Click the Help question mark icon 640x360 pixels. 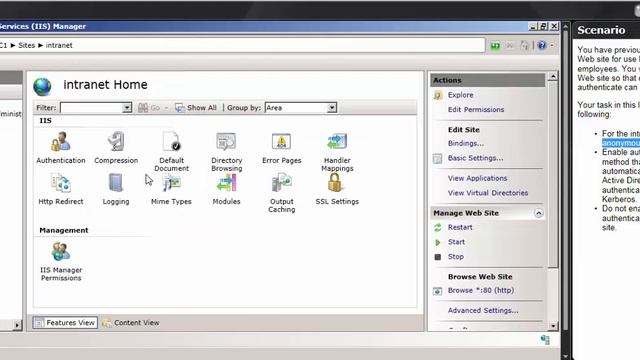[542, 45]
